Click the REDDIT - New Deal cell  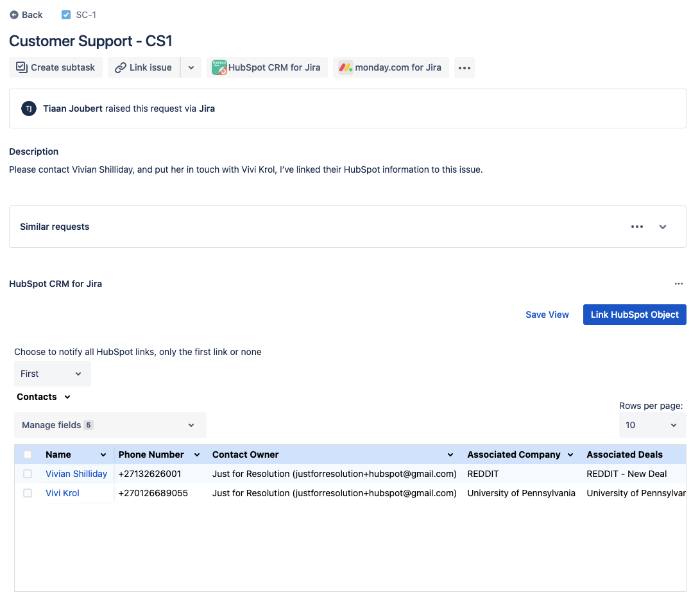pos(627,474)
